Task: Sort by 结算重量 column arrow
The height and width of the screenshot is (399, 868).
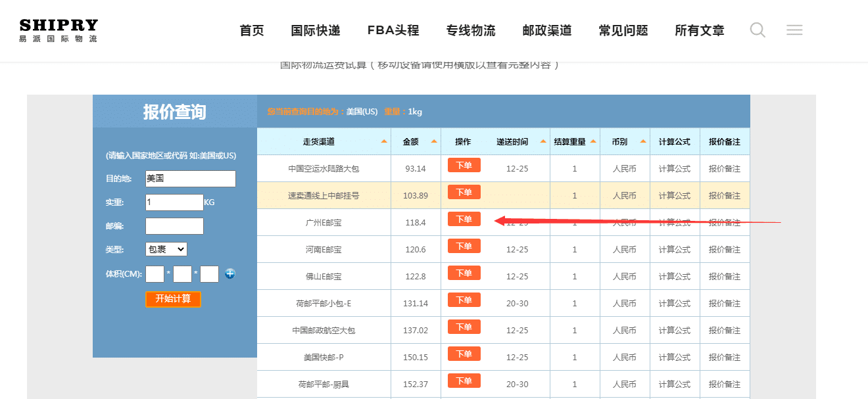Action: [594, 142]
